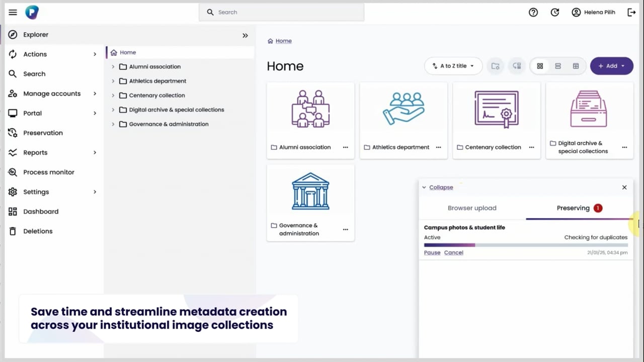Expand the Portal submenu arrow
The height and width of the screenshot is (362, 644).
coord(95,113)
